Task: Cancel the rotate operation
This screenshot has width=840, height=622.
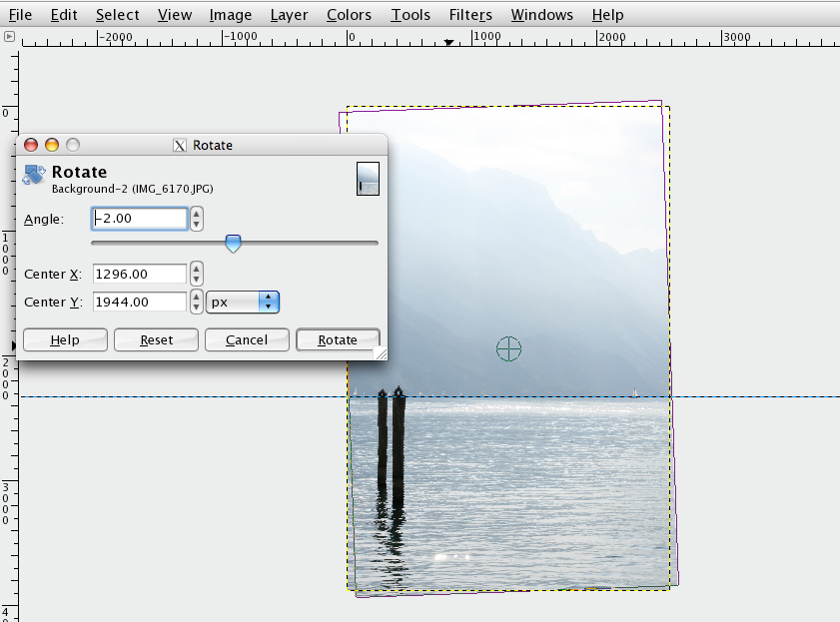Action: 247,339
